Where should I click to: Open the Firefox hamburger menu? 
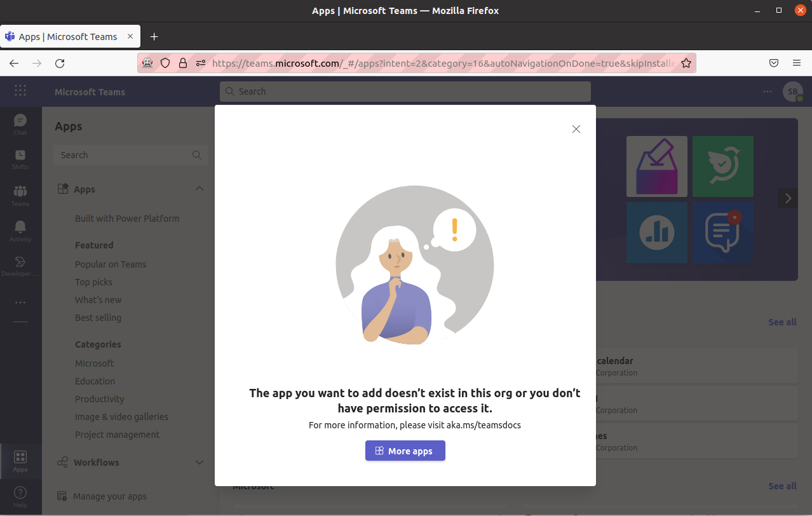(x=797, y=63)
